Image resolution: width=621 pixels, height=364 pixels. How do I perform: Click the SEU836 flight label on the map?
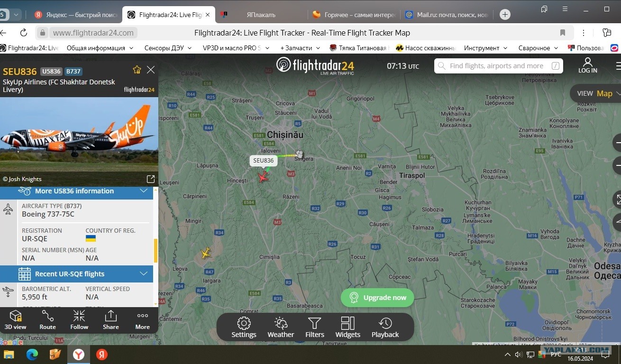(264, 161)
